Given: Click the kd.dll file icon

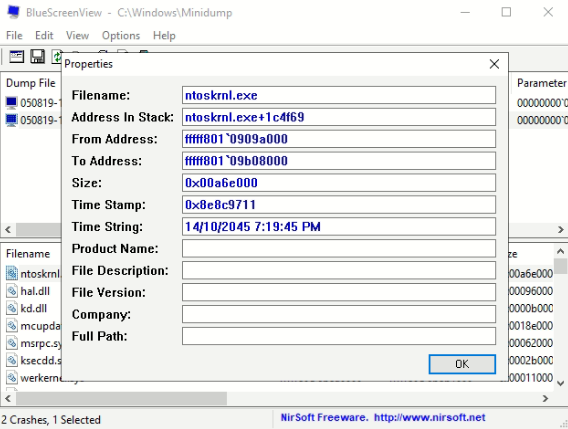Looking at the screenshot, I should (12, 308).
